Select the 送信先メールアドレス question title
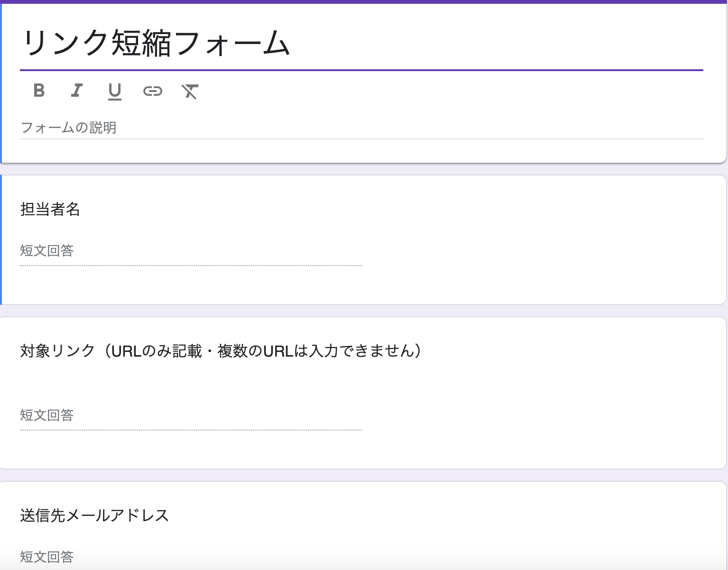The image size is (728, 570). [x=94, y=515]
